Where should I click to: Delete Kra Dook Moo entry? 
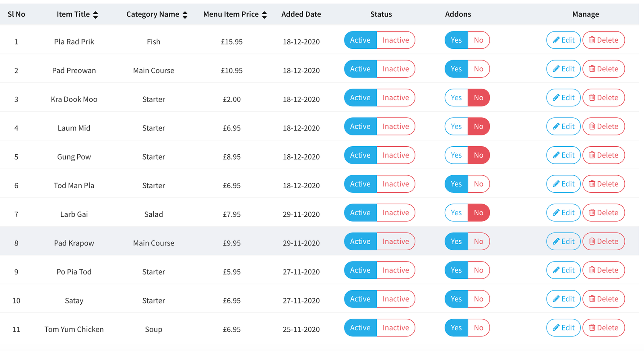coord(603,98)
